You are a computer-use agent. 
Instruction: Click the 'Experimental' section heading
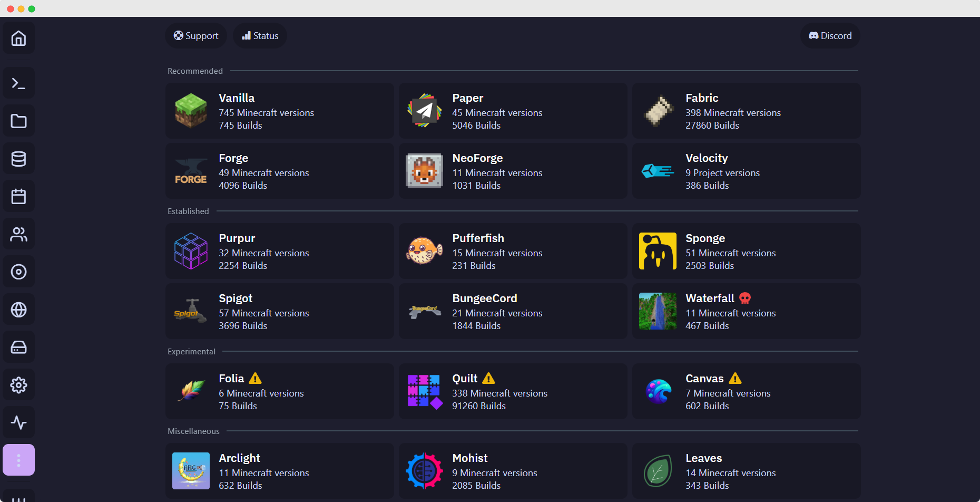(x=191, y=352)
